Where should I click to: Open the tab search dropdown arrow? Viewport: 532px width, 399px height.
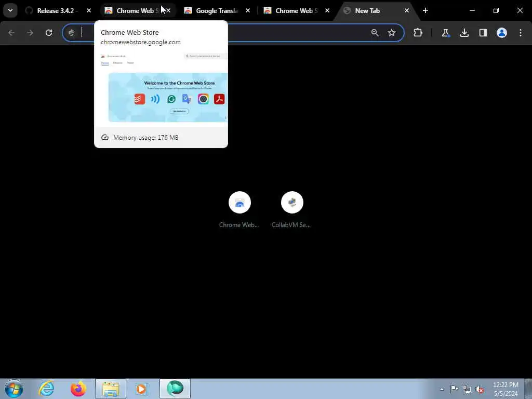(10, 10)
